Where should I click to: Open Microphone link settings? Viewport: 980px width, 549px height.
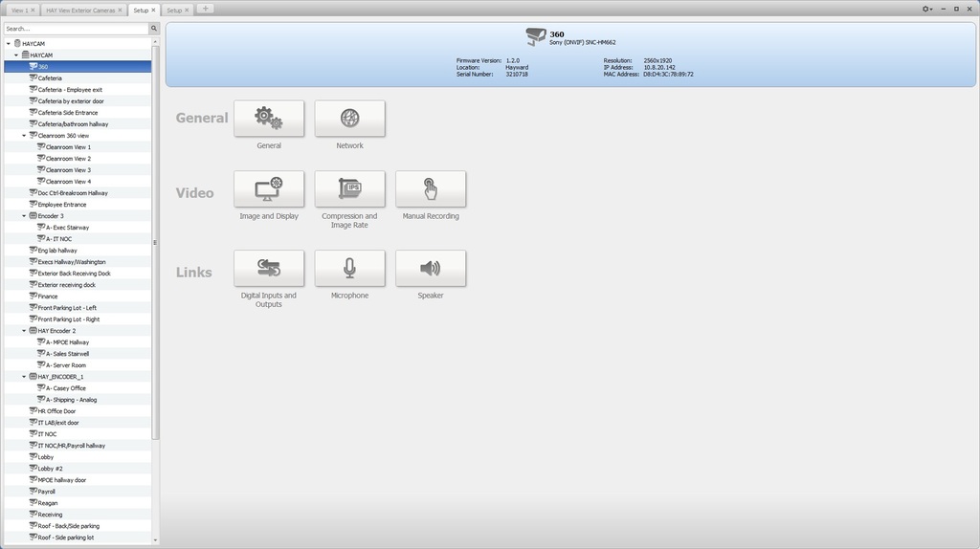(349, 269)
